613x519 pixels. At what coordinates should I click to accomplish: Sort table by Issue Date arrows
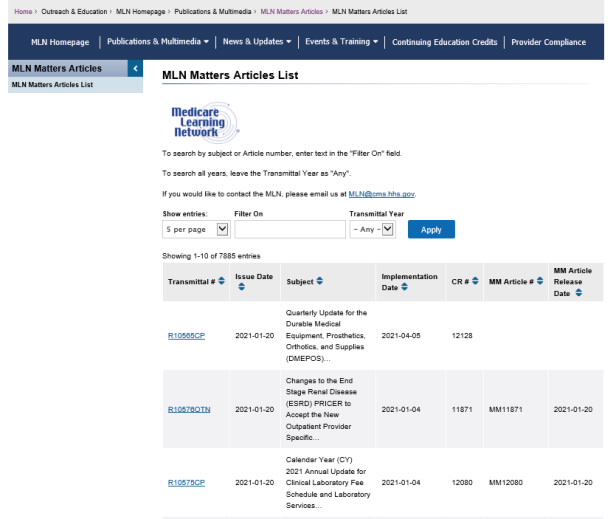241,288
